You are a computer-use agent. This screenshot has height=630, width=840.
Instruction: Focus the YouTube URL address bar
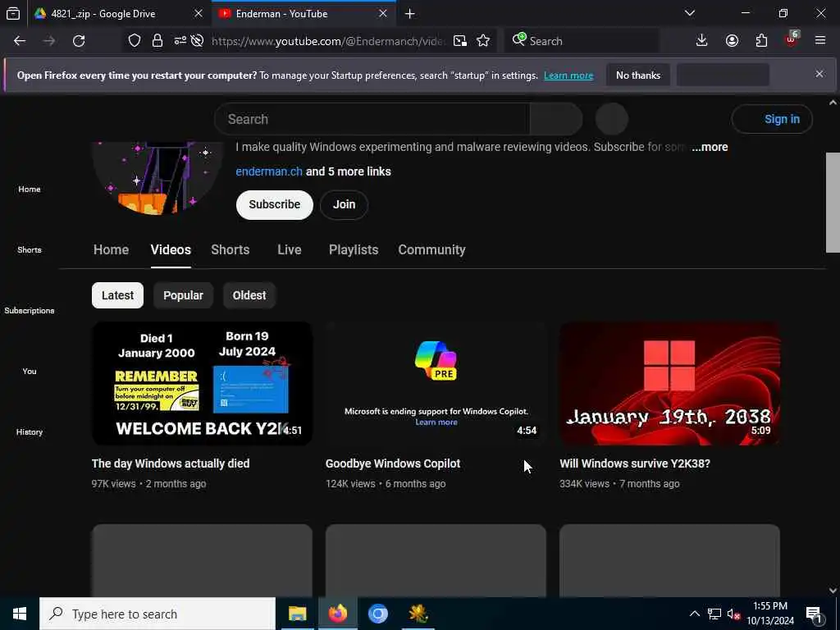click(x=328, y=41)
